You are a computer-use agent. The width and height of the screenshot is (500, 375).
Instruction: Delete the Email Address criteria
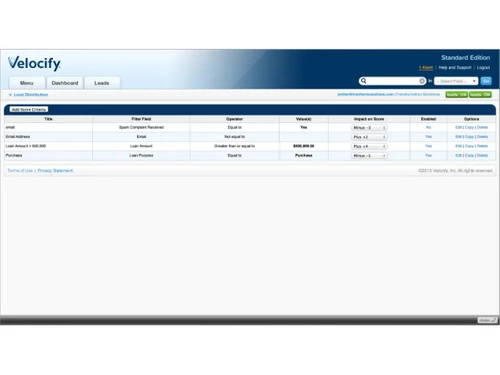tap(482, 137)
